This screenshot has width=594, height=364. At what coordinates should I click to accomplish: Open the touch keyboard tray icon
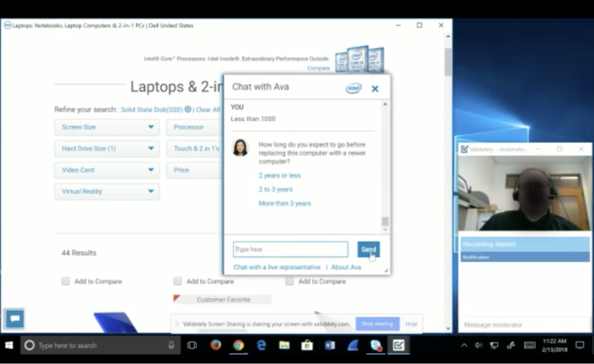tap(530, 345)
